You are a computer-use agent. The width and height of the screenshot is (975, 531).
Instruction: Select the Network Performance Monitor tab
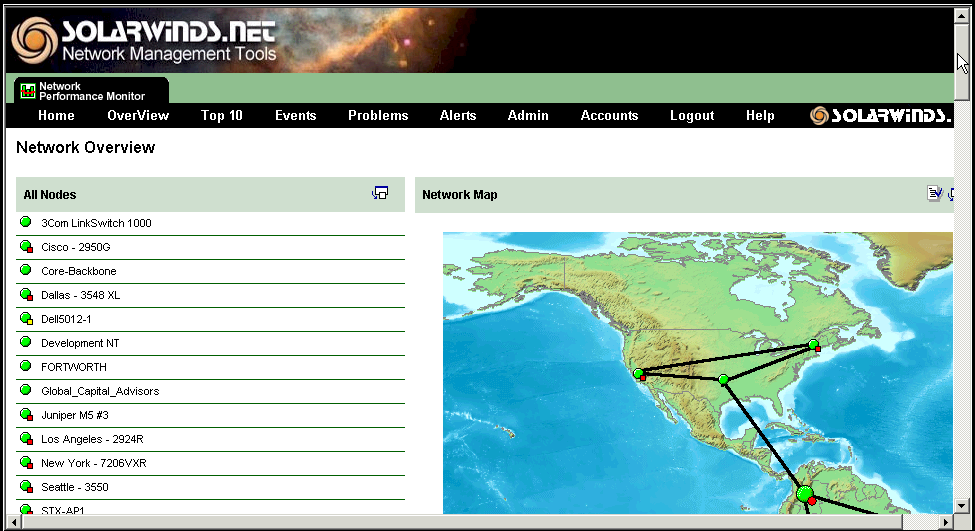pos(91,91)
